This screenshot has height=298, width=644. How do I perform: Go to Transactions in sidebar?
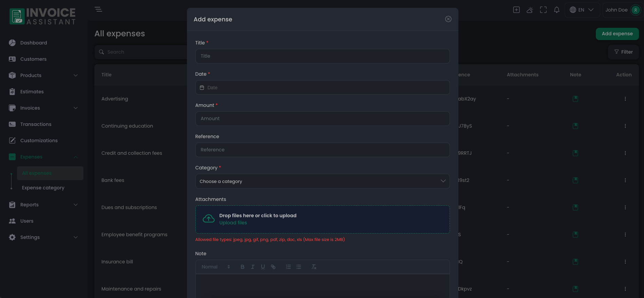tap(36, 124)
